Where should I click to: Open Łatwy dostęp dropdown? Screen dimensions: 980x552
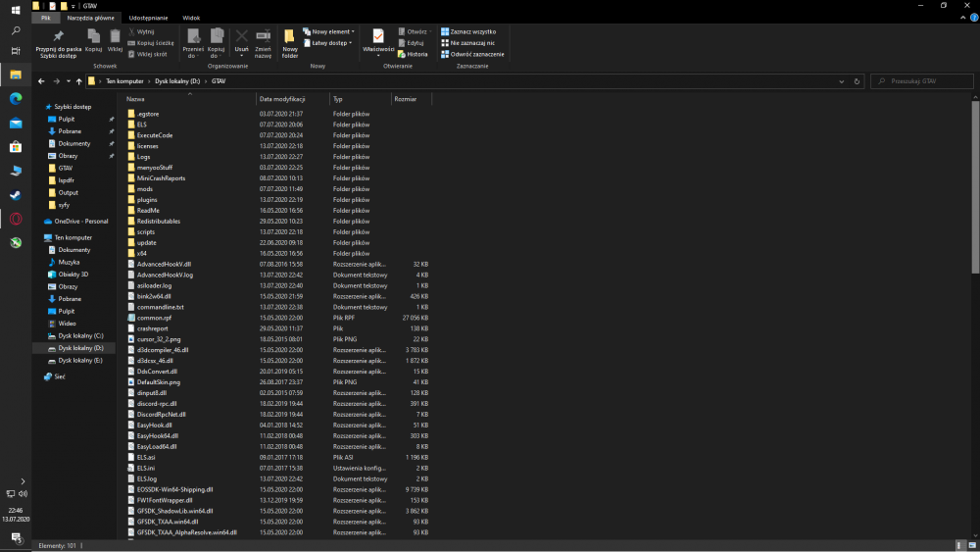tap(328, 43)
